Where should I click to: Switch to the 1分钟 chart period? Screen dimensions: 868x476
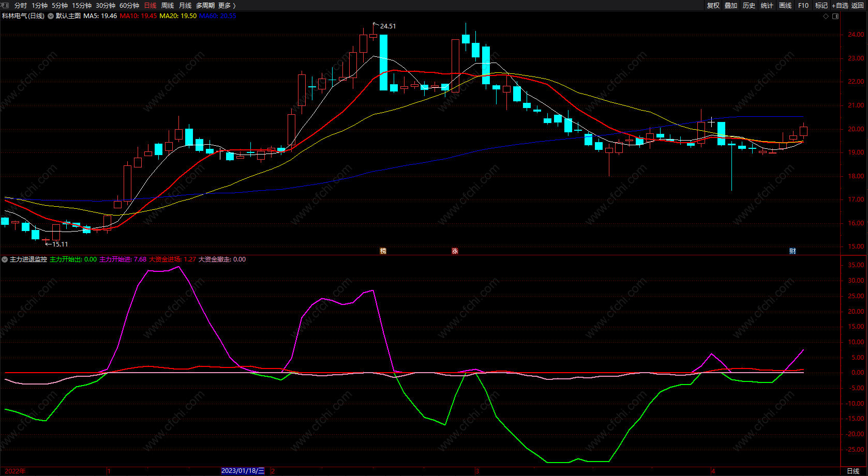tap(40, 6)
